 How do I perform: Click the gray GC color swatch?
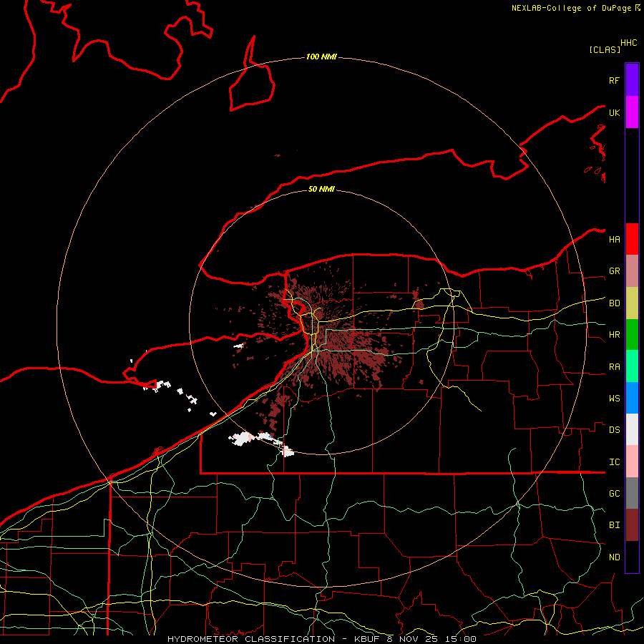point(632,493)
